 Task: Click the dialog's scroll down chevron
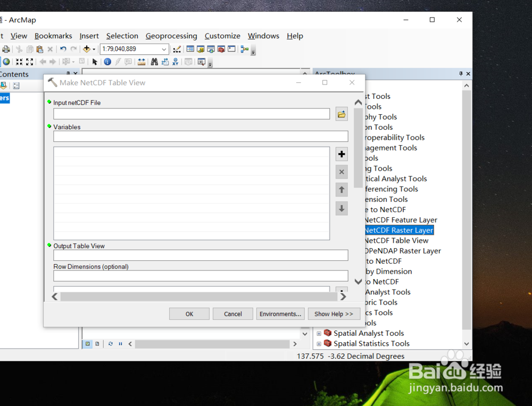[358, 282]
